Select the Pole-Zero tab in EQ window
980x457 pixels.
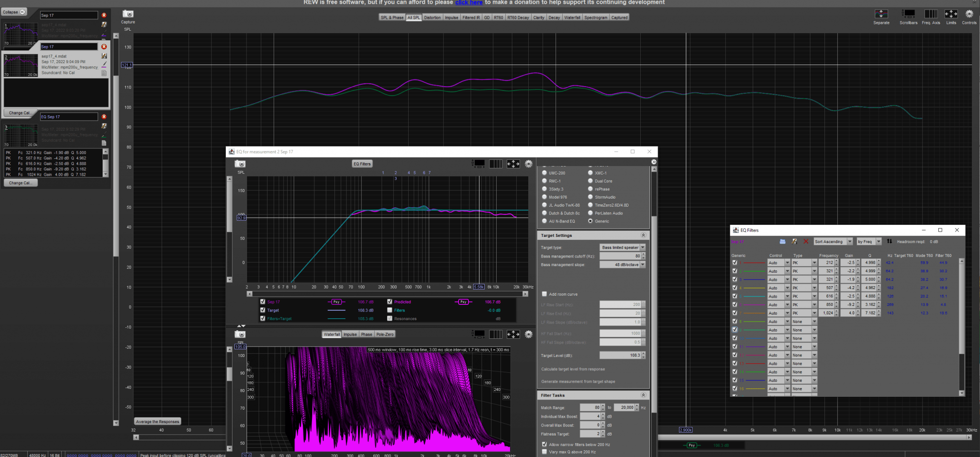coord(385,334)
